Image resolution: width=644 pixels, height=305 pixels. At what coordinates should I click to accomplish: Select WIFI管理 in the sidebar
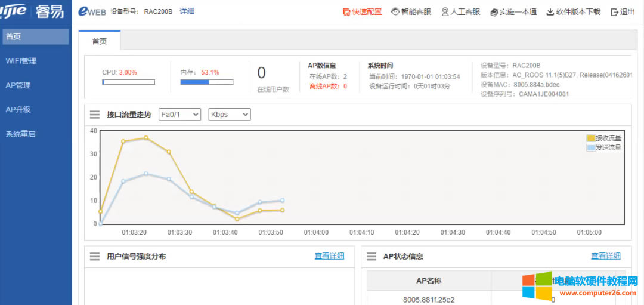pos(21,61)
